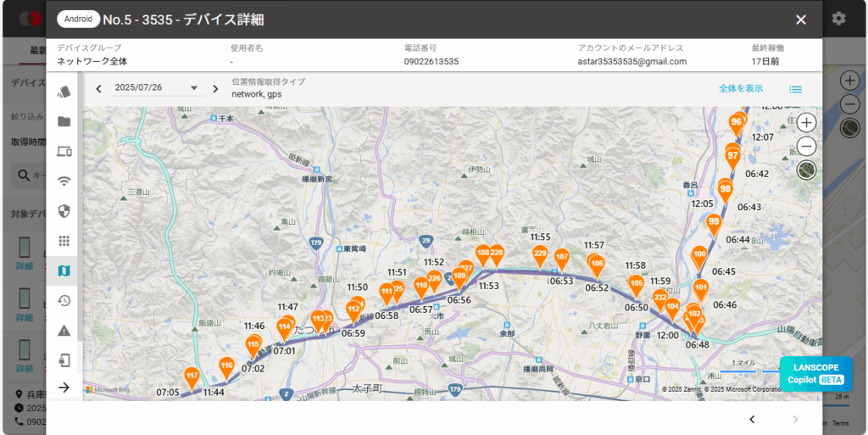Click the devices icon in sidebar
The height and width of the screenshot is (435, 868).
(x=64, y=151)
